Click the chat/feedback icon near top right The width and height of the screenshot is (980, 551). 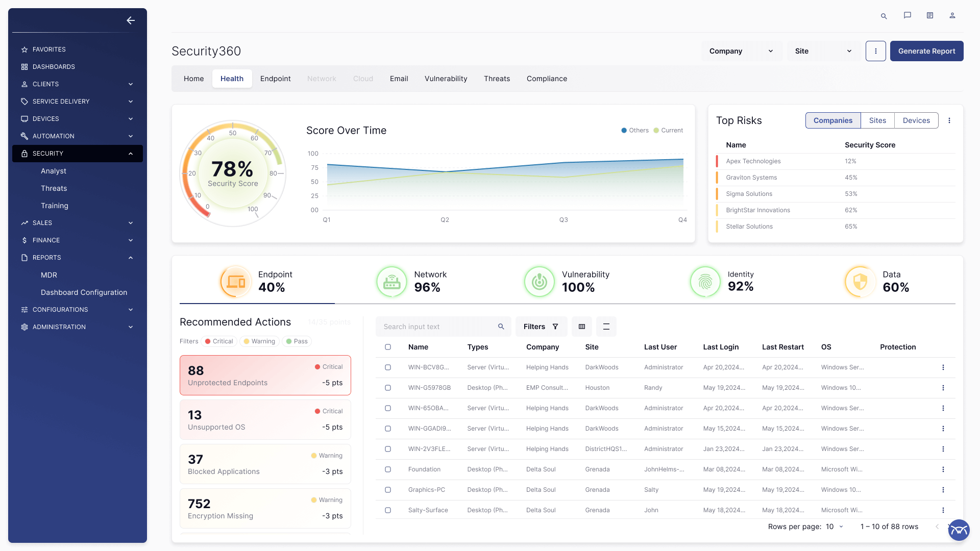click(907, 16)
